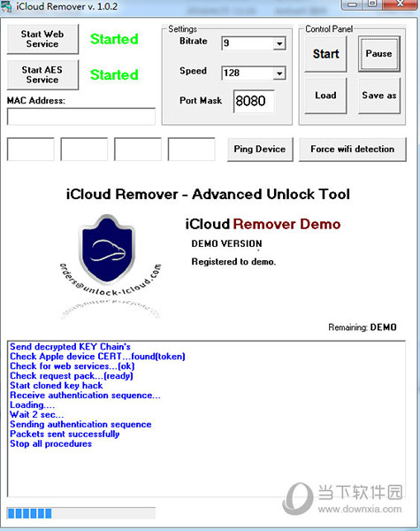
Task: Click the Port Mask field showing 8080
Action: pos(254,101)
